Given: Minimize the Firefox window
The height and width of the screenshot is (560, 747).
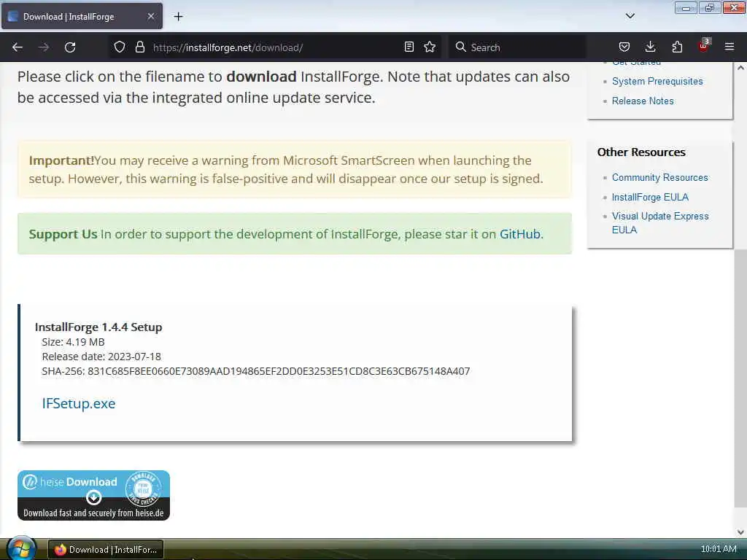Looking at the screenshot, I should (686, 8).
